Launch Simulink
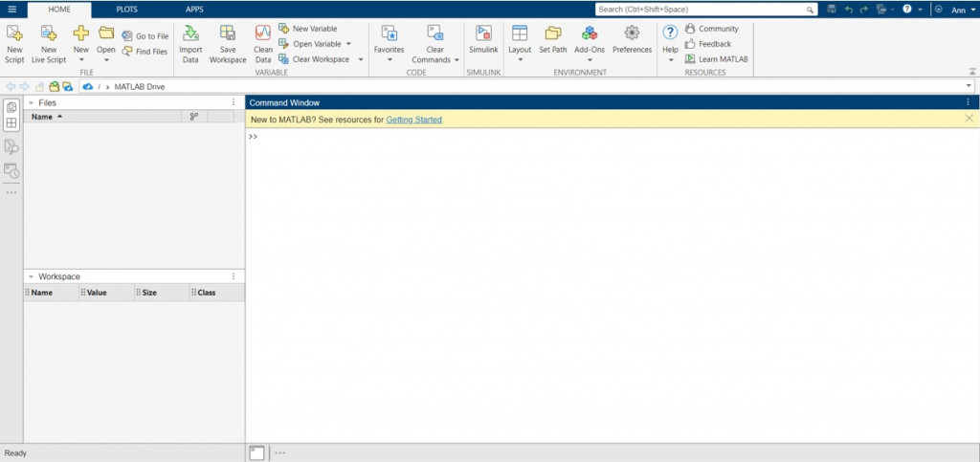Viewport: 980px width, 462px height. point(483,40)
